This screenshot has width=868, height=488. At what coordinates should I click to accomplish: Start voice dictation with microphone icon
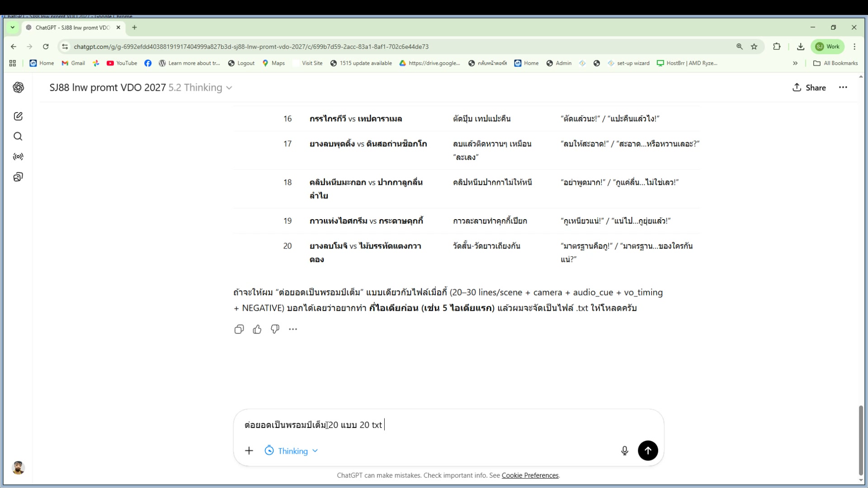click(624, 450)
